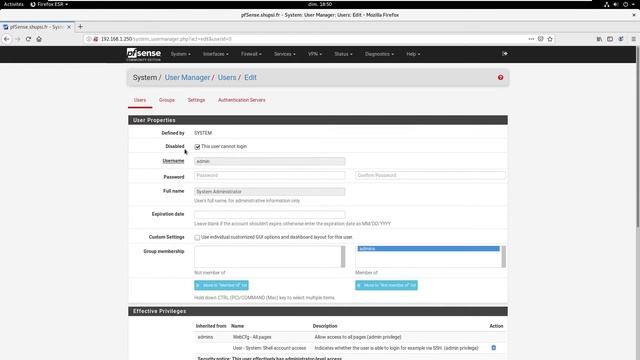Close the pfSense browser tab

[x=69, y=27]
